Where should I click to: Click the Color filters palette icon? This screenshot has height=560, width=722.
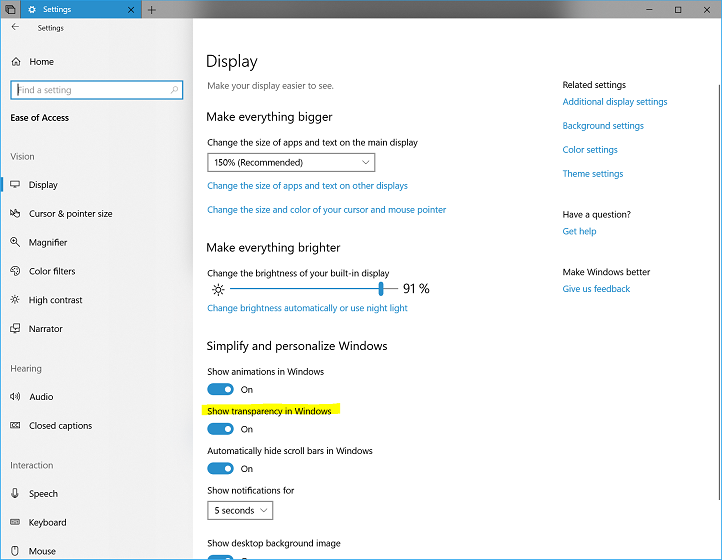(x=15, y=271)
